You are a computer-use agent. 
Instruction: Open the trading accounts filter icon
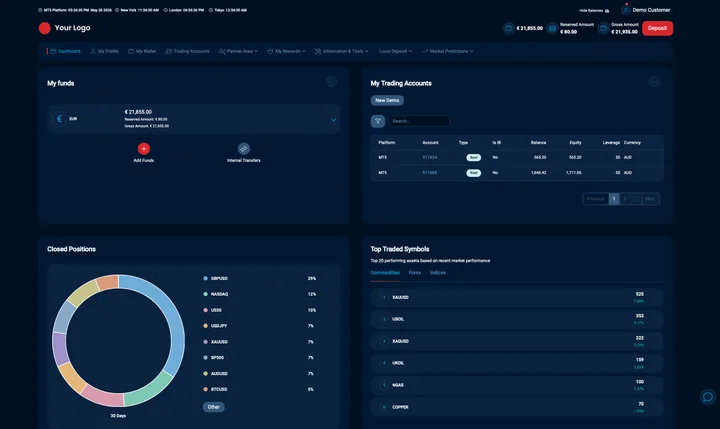[x=377, y=121]
